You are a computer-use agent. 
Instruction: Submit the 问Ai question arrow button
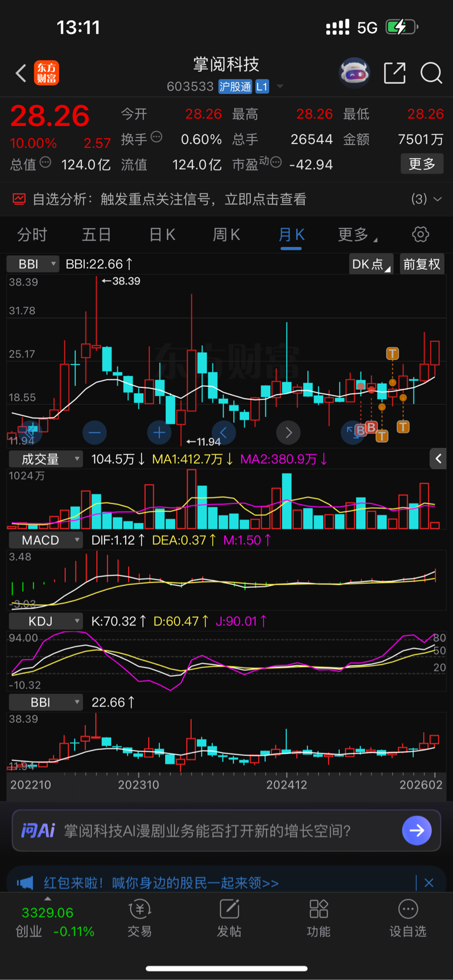point(417,830)
